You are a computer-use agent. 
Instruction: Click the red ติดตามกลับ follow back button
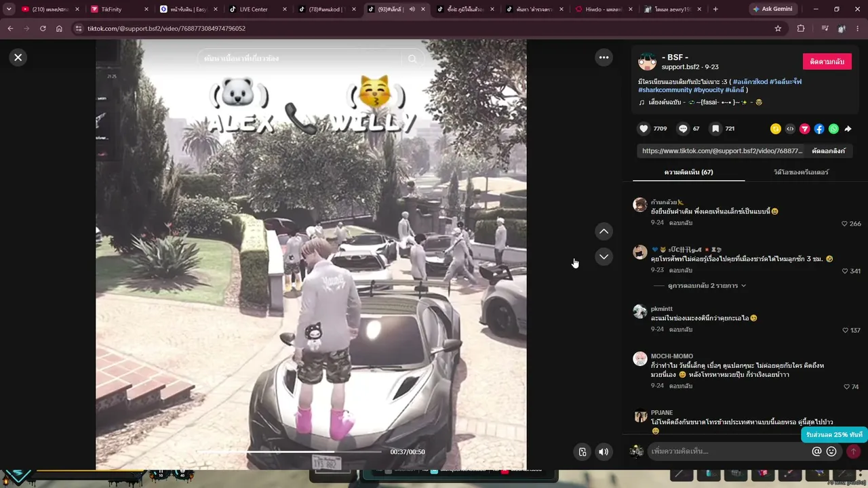tap(827, 61)
